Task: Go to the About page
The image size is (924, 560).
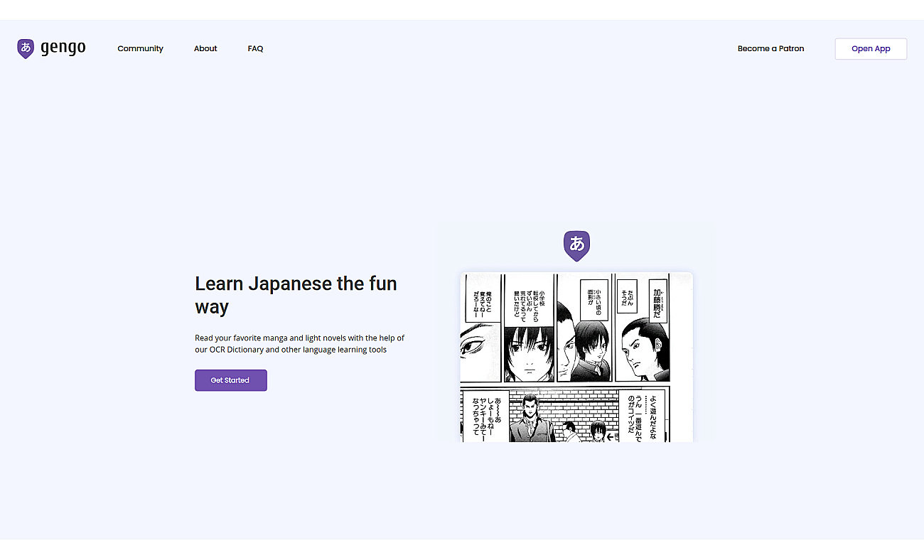Action: pos(205,48)
